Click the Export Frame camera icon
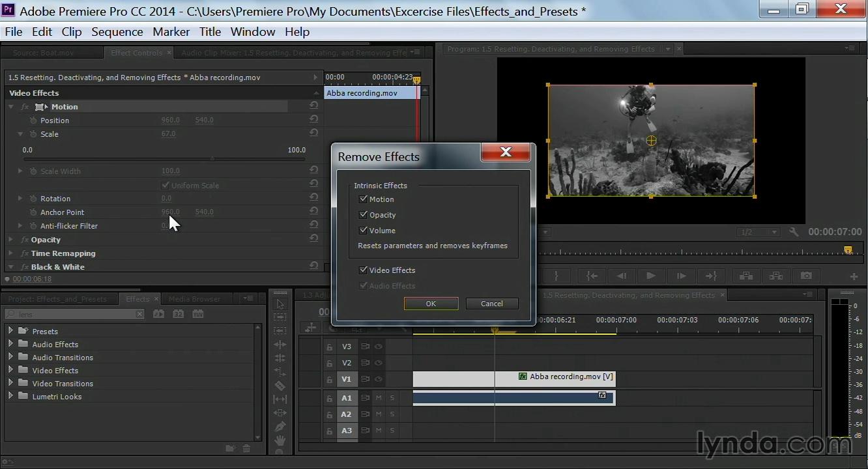The width and height of the screenshot is (868, 469). pos(806,276)
